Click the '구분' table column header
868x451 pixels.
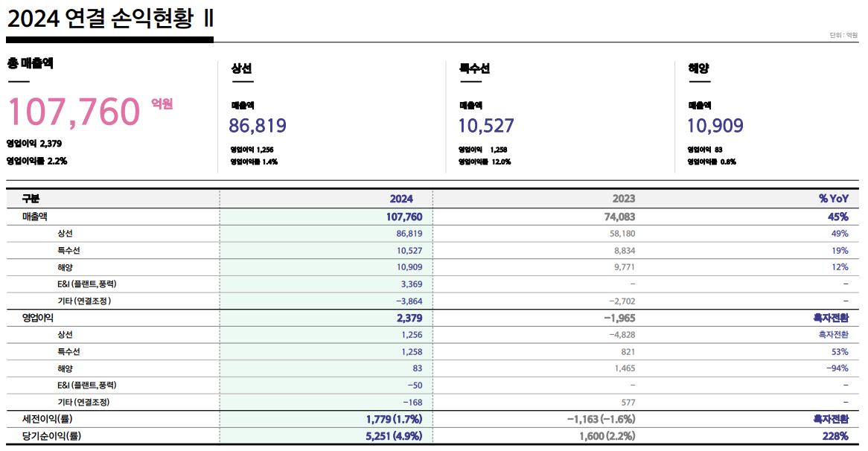point(31,199)
